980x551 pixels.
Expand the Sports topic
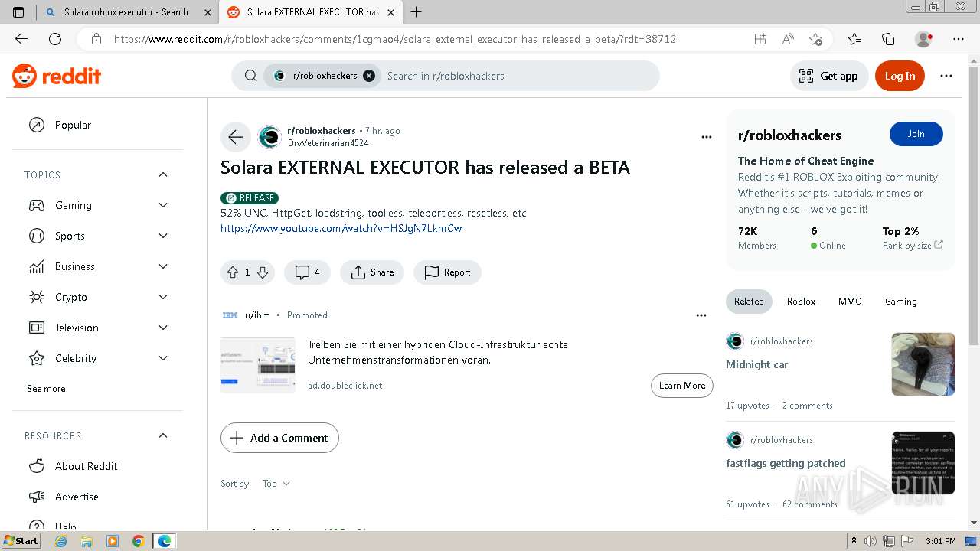coord(163,236)
